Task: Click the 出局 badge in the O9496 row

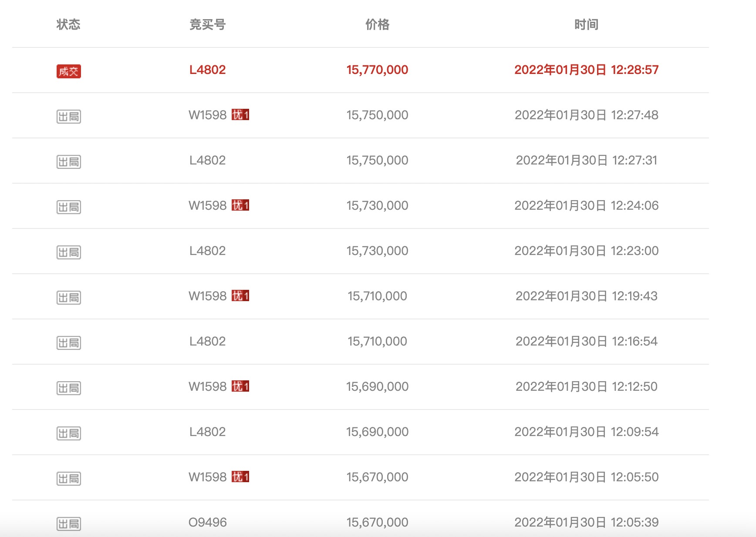Action: coord(69,524)
